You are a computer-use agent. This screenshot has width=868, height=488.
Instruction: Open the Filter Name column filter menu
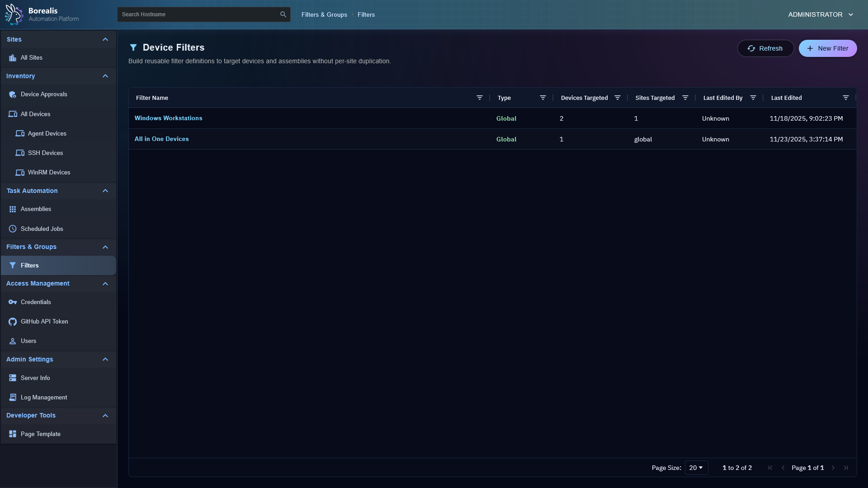point(479,98)
